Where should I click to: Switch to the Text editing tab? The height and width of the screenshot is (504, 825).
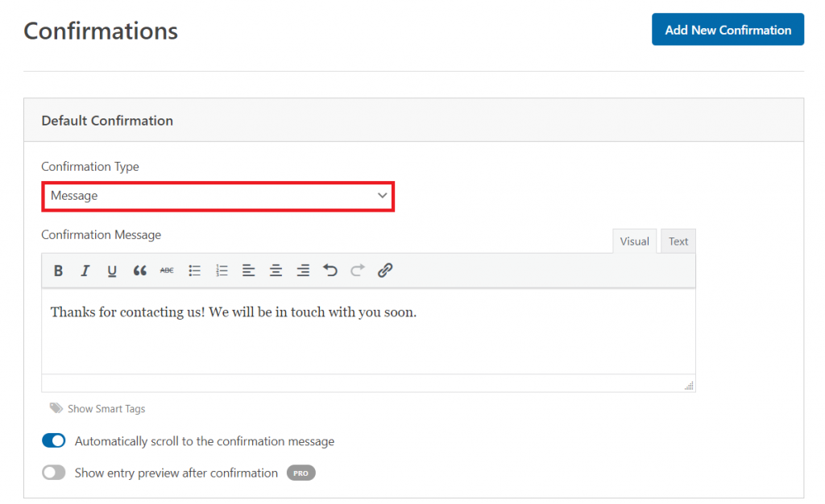point(678,241)
